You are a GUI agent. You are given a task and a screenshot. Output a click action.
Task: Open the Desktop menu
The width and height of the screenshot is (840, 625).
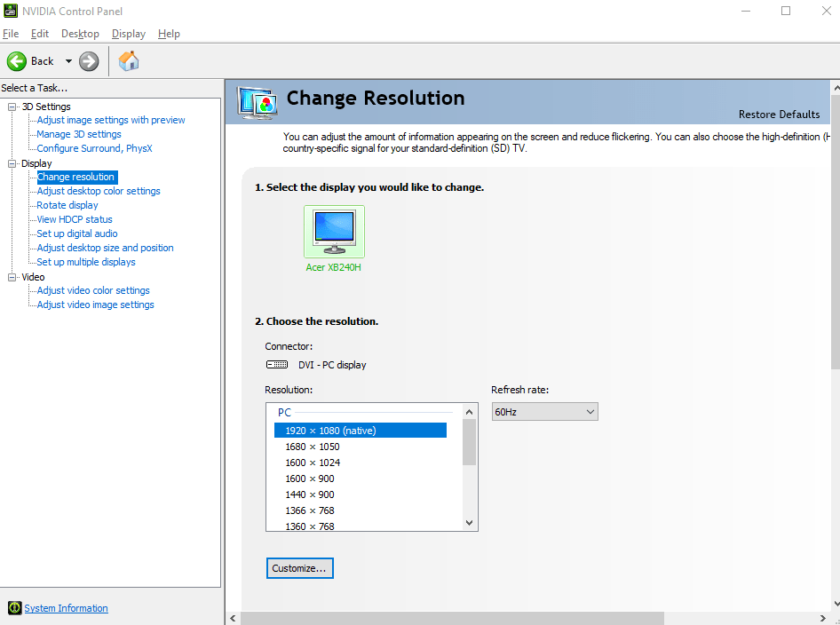pyautogui.click(x=80, y=33)
